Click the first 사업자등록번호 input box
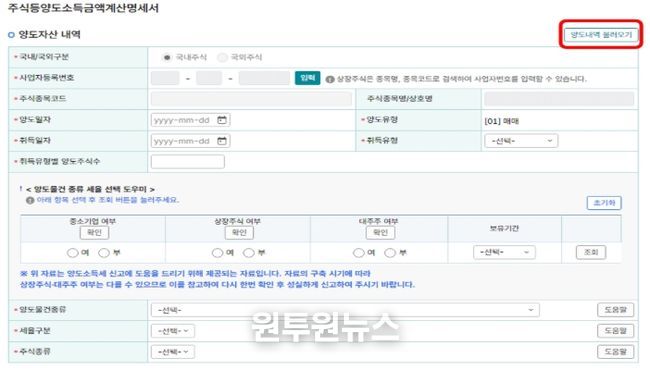Image resolution: width=650 pixels, height=370 pixels. [x=165, y=78]
